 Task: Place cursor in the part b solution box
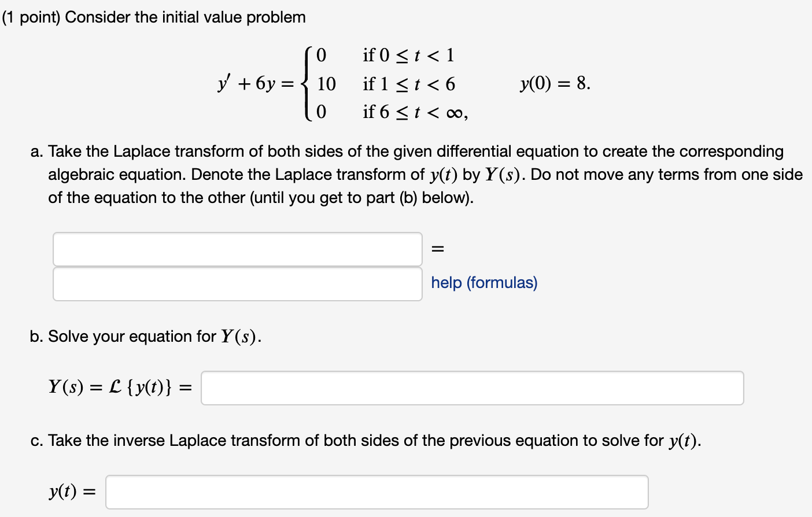coord(471,388)
